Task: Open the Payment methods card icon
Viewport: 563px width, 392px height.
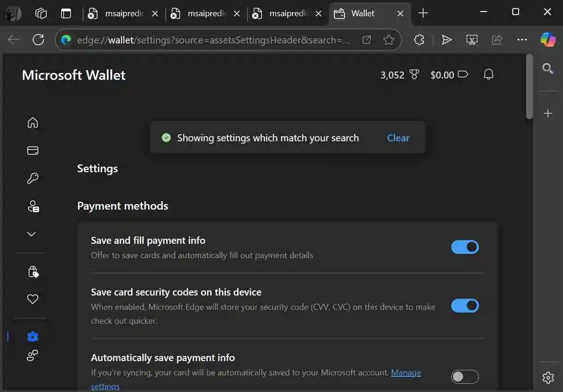Action: click(x=32, y=151)
